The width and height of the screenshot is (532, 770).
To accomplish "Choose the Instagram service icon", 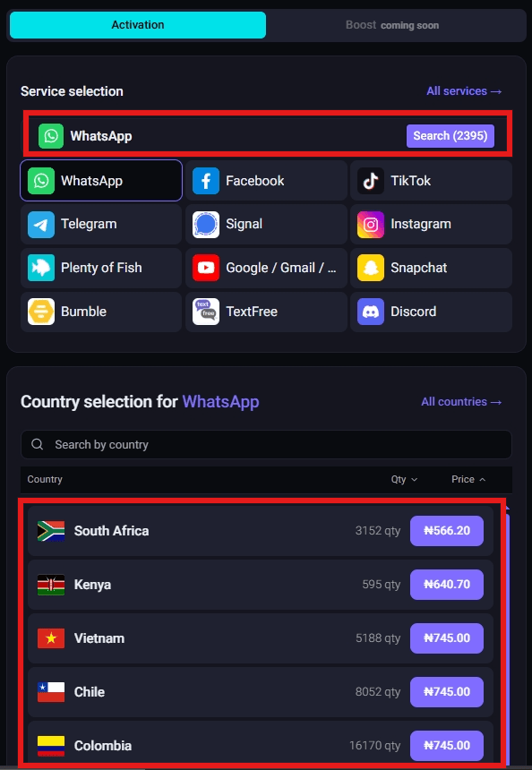I will 371,224.
